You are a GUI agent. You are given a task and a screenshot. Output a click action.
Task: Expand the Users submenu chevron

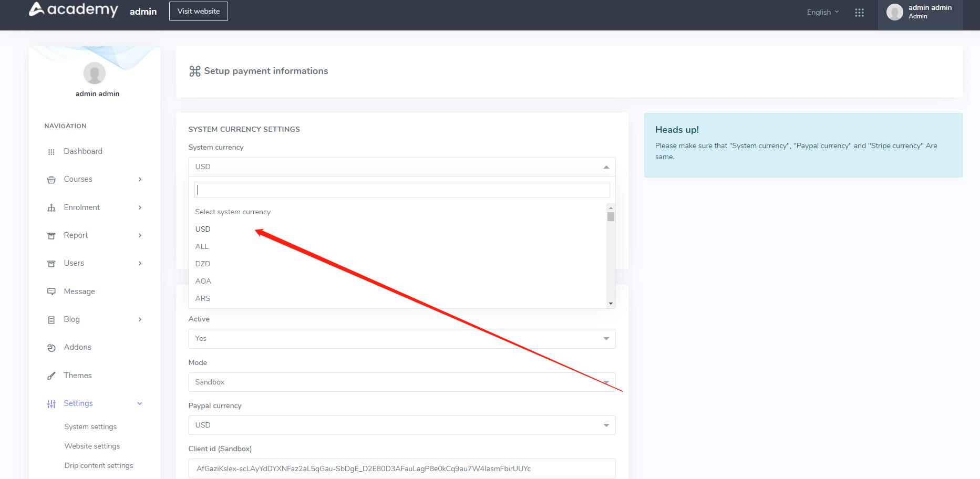click(x=140, y=263)
